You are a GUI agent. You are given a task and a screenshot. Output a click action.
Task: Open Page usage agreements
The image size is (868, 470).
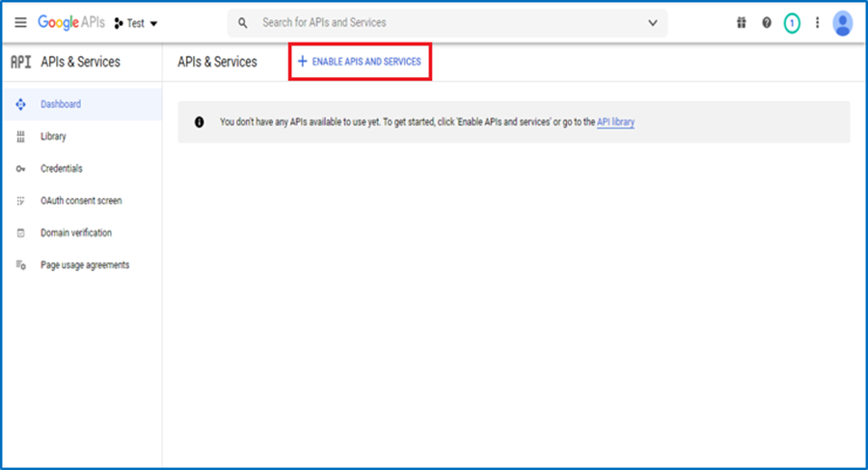(x=84, y=264)
